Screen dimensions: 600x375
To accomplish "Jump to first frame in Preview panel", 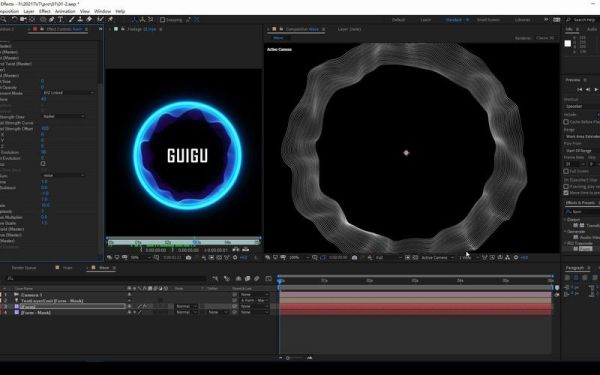I will [579, 90].
